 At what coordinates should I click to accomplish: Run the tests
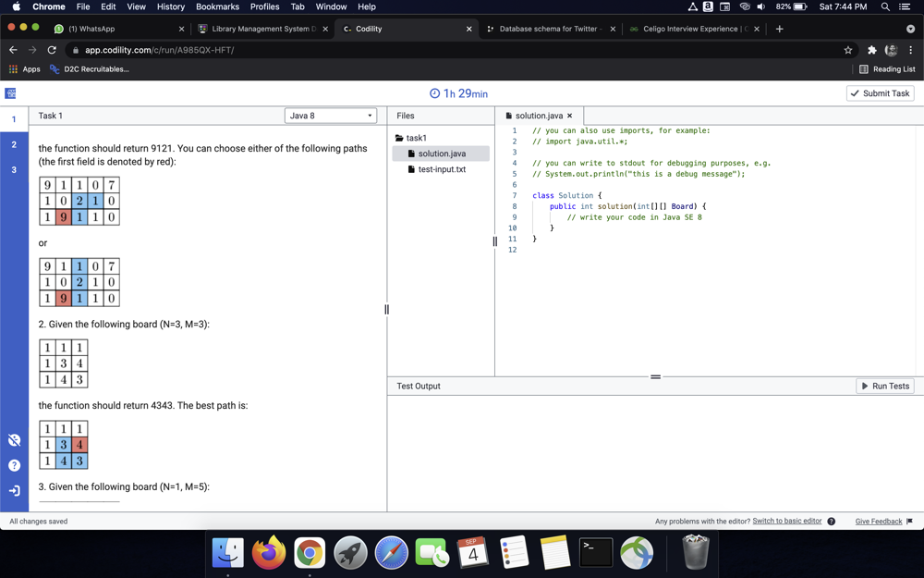[885, 386]
